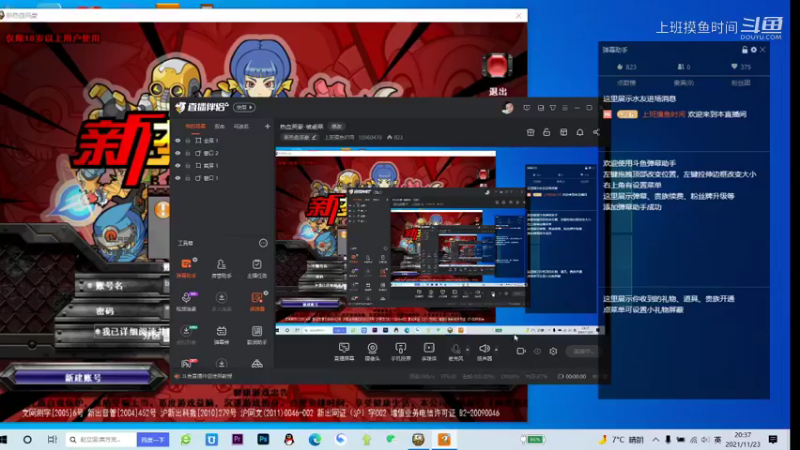Click the lock icon above the preview
Screen dimensions: 800x450
point(546,132)
